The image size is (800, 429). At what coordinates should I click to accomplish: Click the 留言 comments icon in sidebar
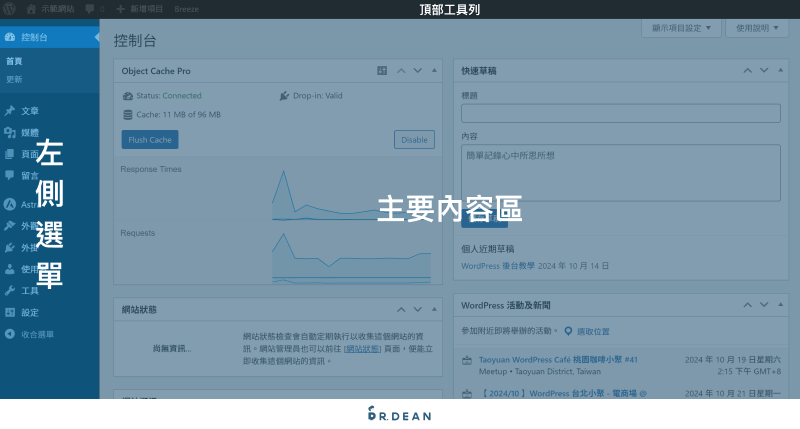10,175
